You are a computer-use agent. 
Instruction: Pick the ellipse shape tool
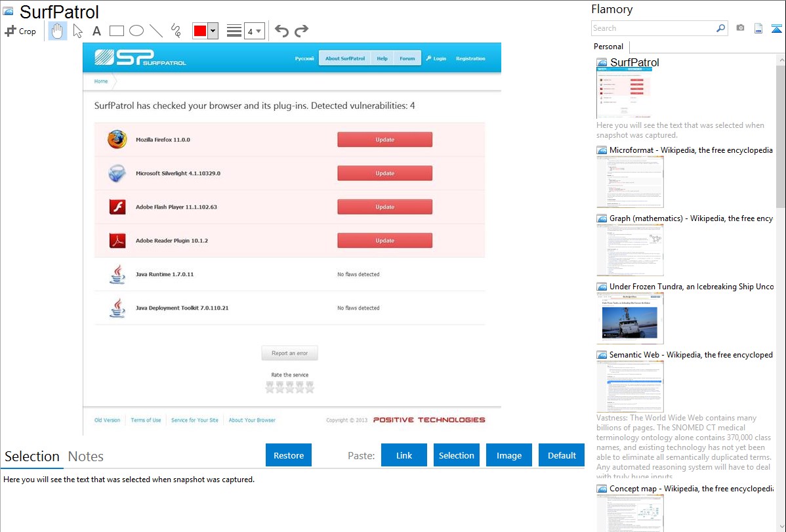tap(136, 31)
